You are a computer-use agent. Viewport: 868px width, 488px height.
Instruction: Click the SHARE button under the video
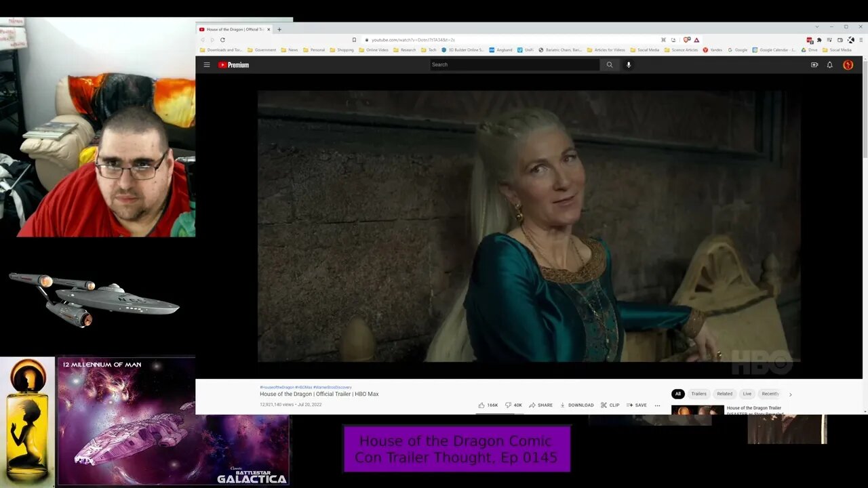[541, 405]
